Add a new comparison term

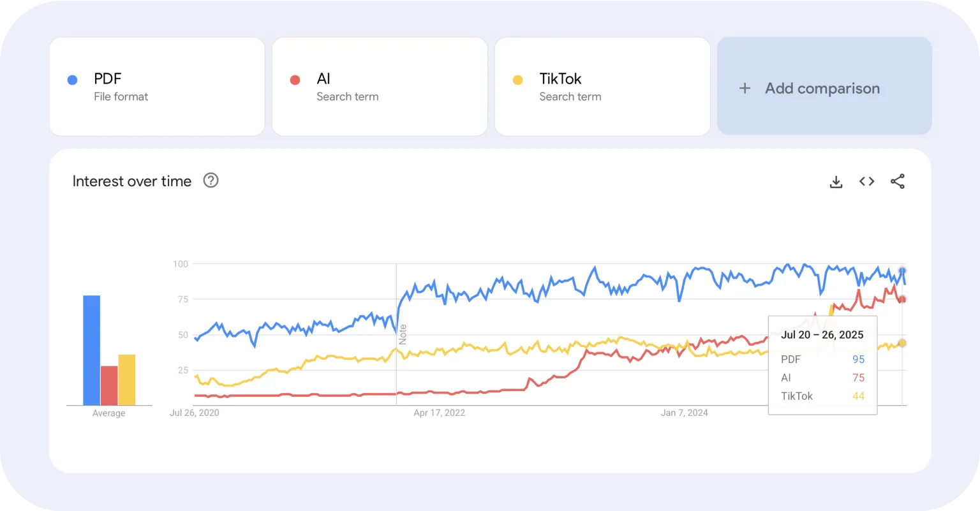(x=824, y=86)
